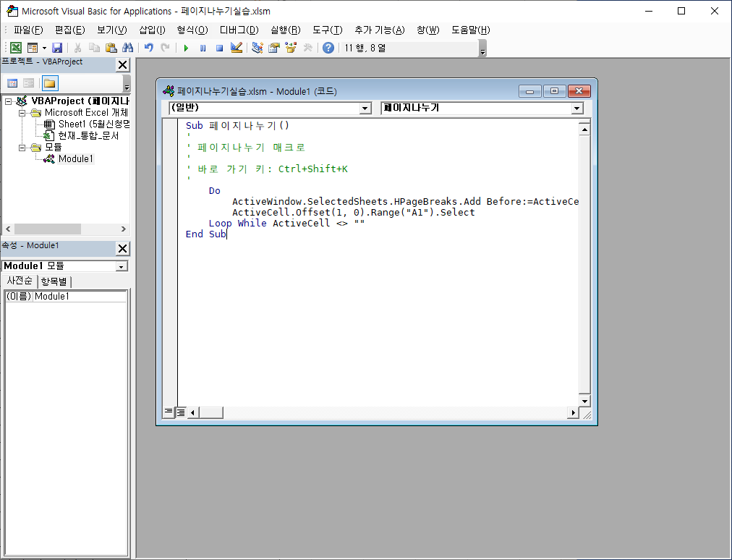Open the Project Explorer icon
Screen dimensions: 732x560
tap(258, 48)
